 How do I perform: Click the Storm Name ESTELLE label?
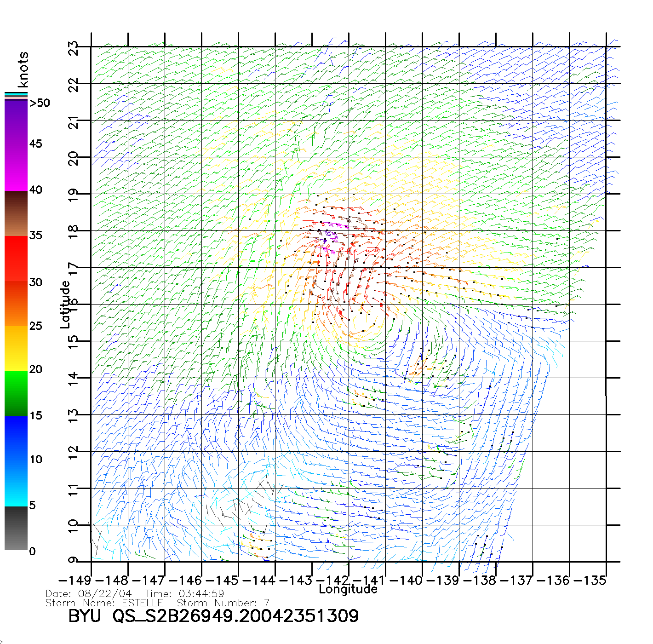(x=104, y=603)
